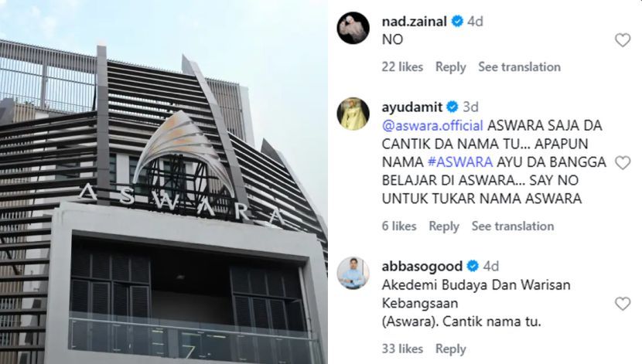Click the ASWARA building photo
The image size is (642, 364).
164,182
